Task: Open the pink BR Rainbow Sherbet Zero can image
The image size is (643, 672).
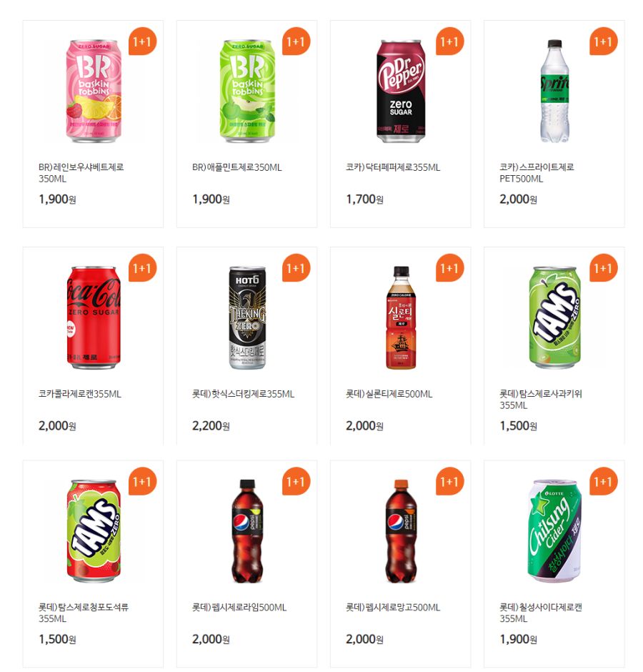Action: (x=94, y=91)
